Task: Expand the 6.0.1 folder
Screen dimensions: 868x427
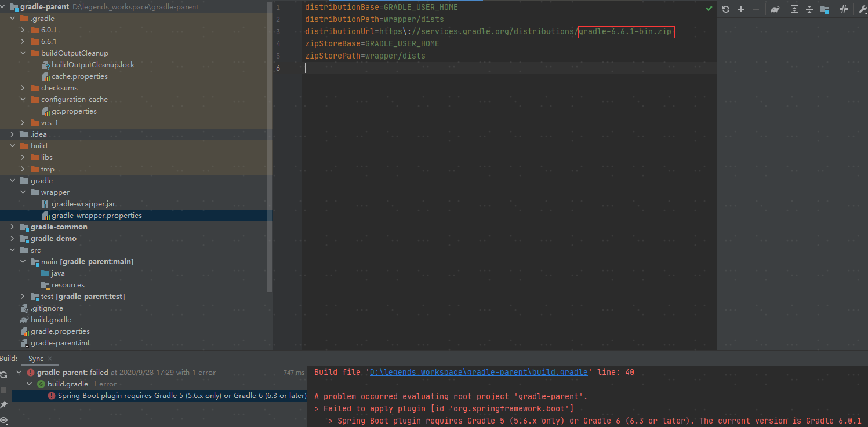Action: [x=23, y=30]
